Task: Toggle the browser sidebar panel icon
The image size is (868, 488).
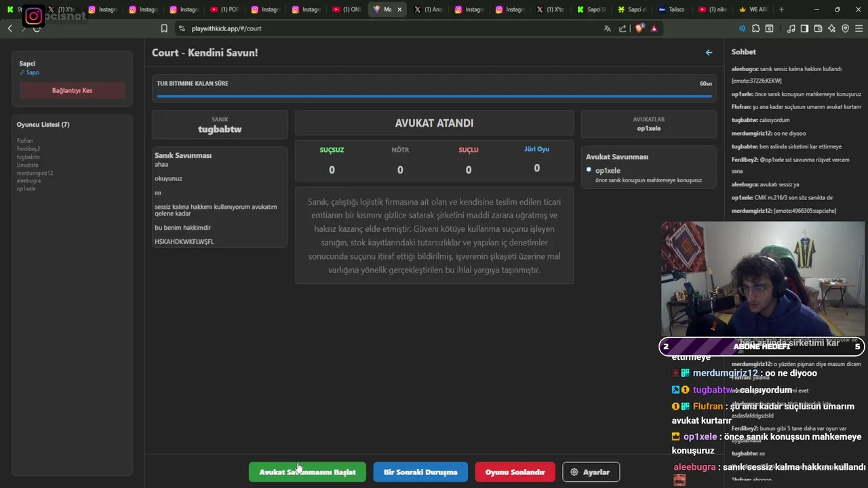Action: coord(804,28)
